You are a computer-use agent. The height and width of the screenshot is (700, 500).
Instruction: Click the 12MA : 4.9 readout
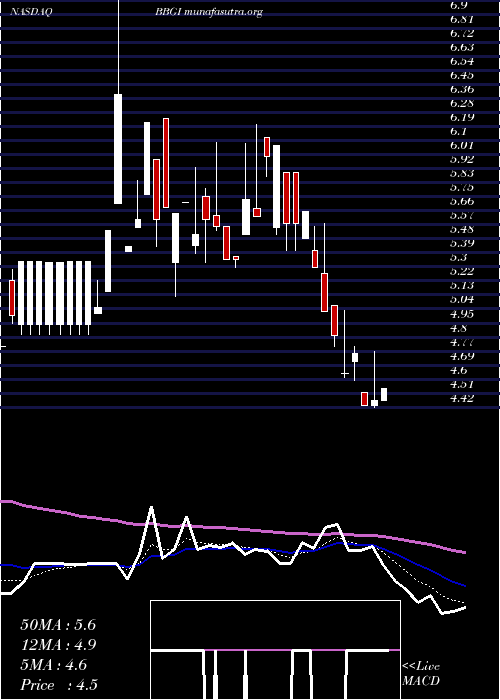tap(58, 645)
